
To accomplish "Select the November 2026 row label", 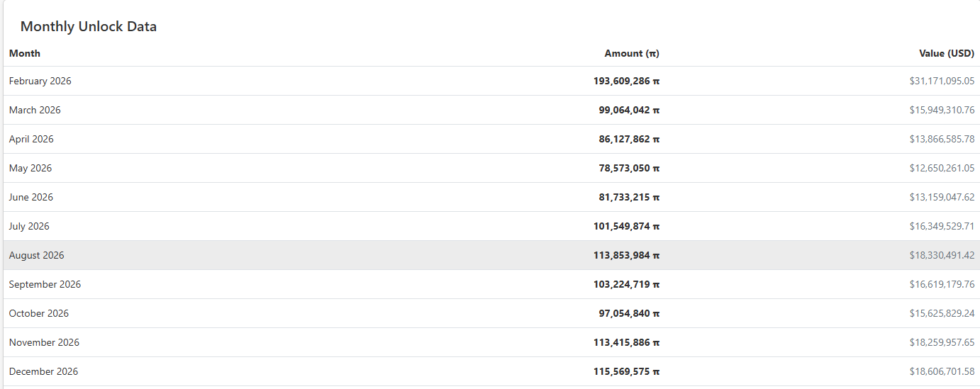I will pos(44,342).
